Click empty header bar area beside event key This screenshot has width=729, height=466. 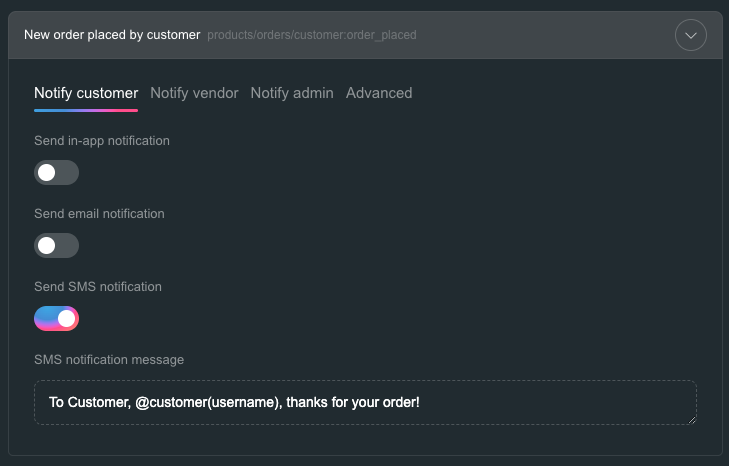point(540,35)
